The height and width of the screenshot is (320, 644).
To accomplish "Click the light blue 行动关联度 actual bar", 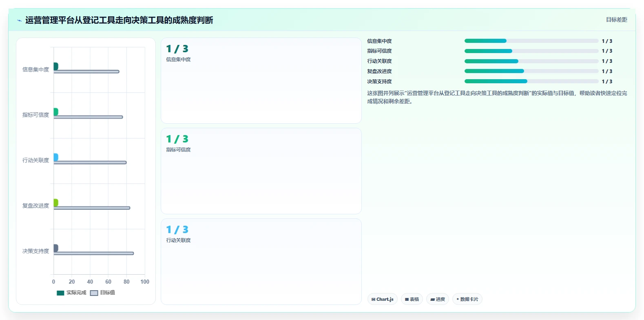I will click(x=56, y=157).
